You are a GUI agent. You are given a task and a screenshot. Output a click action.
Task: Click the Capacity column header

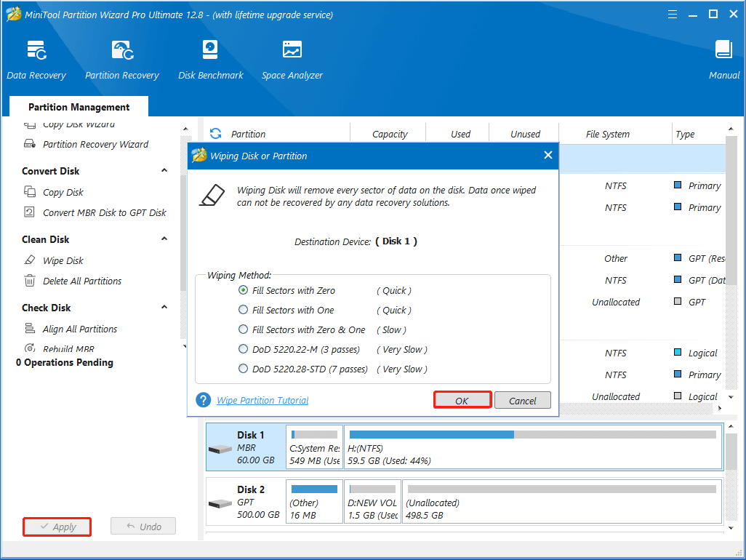[x=390, y=134]
